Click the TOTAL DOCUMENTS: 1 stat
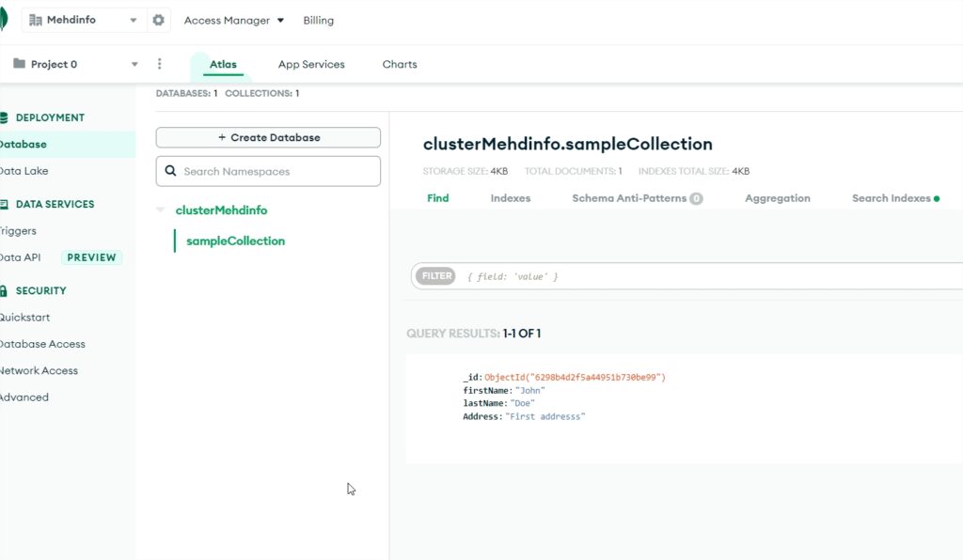Screen dimensions: 963x560 (573, 171)
